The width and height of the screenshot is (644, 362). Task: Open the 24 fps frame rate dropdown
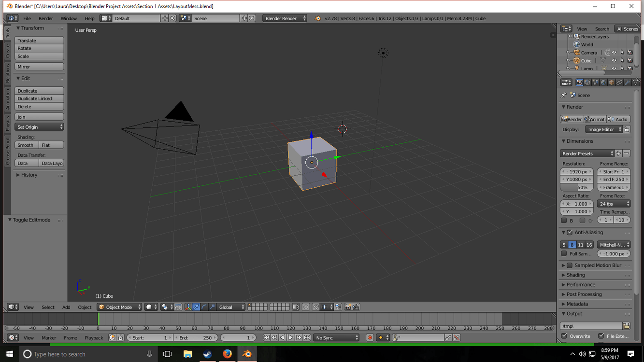coord(614,203)
